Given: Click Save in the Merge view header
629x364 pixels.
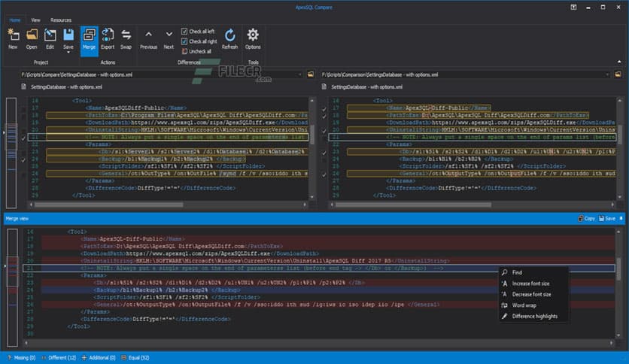Looking at the screenshot, I should [607, 219].
